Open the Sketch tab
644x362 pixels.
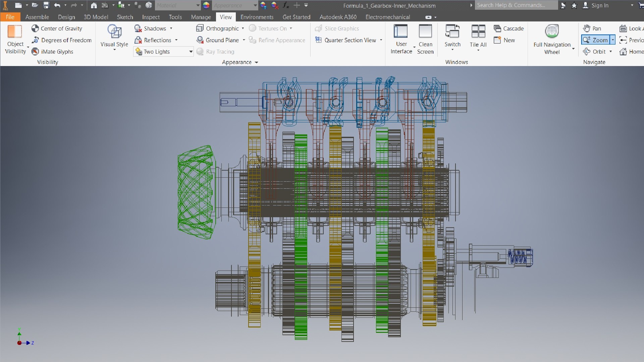pos(125,17)
